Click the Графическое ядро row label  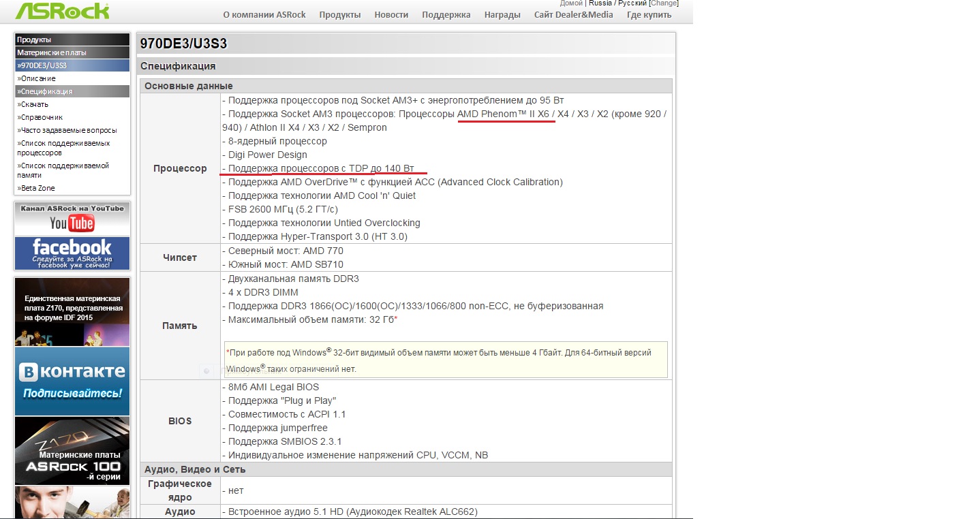[x=180, y=490]
